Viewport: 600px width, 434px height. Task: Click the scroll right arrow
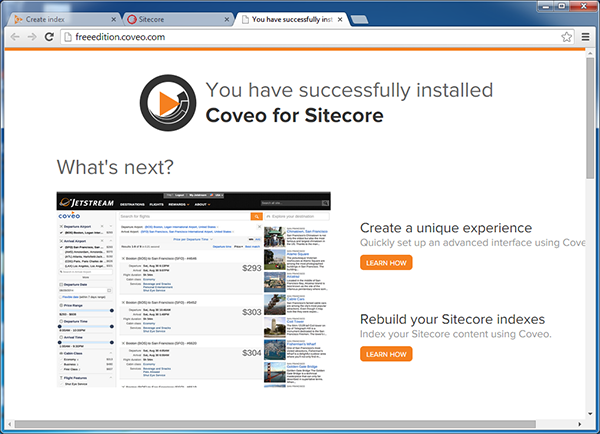(579, 424)
